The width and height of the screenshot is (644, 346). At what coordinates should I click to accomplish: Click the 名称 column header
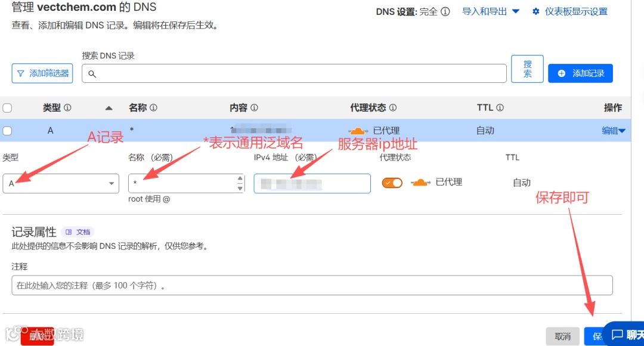(138, 107)
